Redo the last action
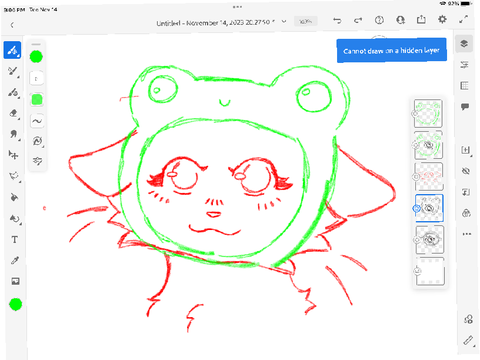The width and height of the screenshot is (480, 360). click(358, 20)
